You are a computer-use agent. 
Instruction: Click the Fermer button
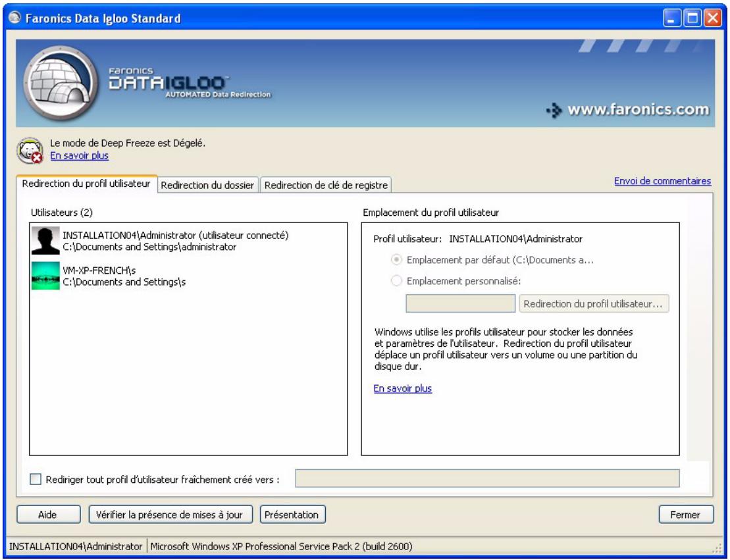[x=686, y=515]
